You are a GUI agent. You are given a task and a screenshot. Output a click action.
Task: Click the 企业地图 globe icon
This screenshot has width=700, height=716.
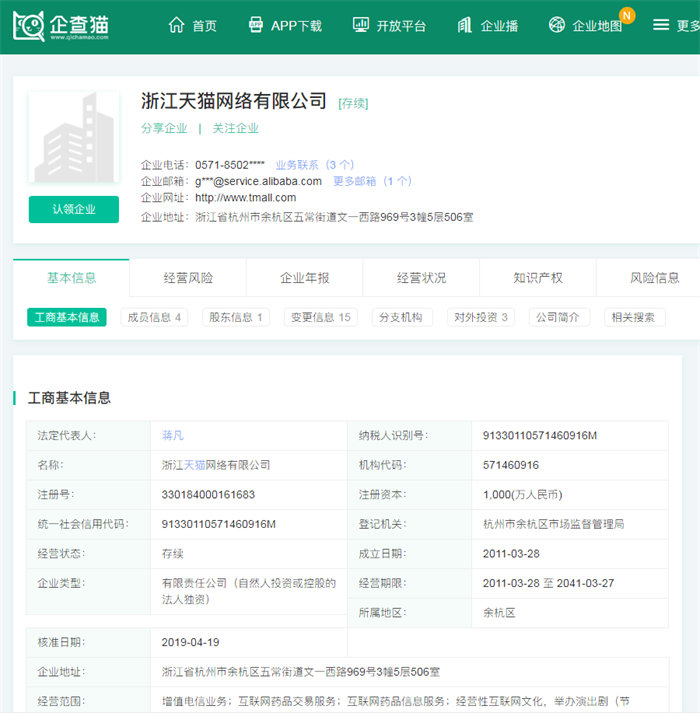coord(557,25)
